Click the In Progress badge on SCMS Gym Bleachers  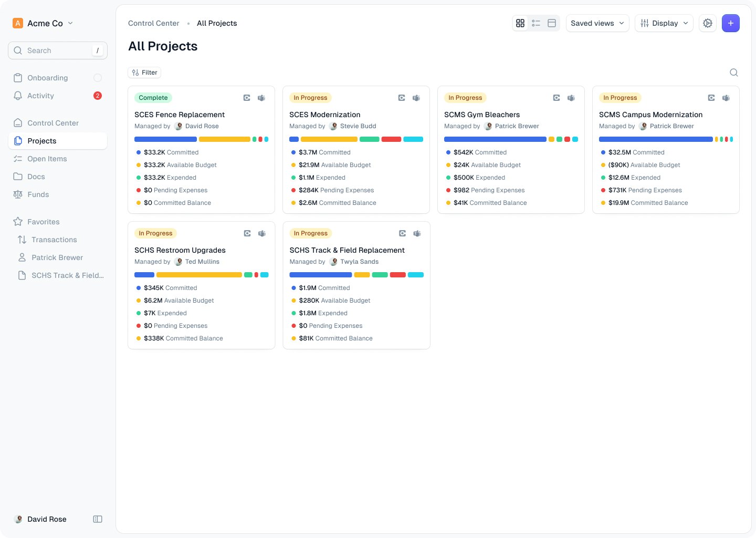coord(465,98)
